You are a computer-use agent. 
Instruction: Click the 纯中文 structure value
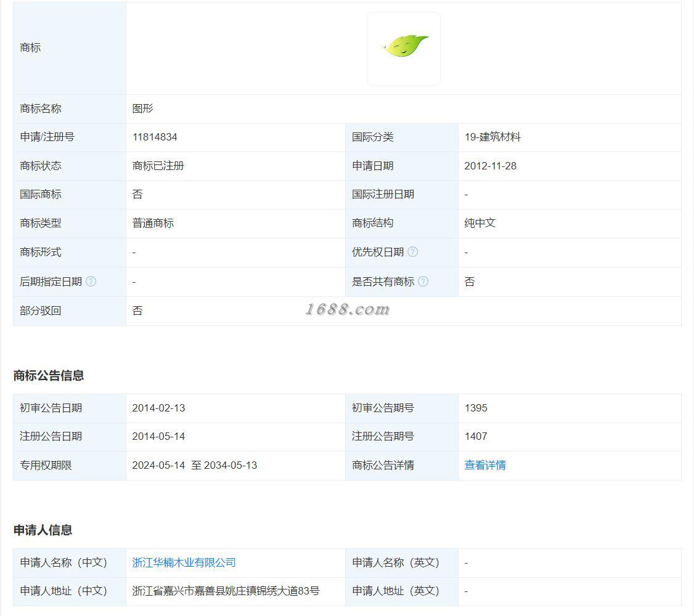click(x=480, y=223)
